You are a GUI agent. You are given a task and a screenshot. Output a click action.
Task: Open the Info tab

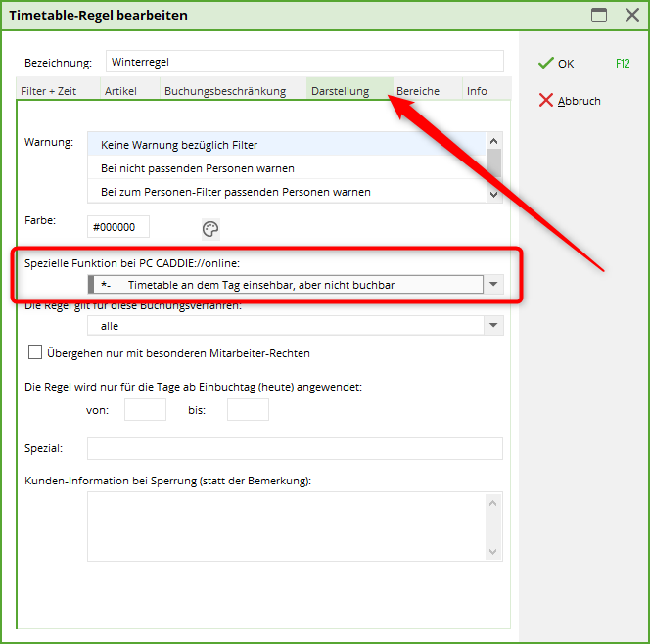[x=477, y=91]
